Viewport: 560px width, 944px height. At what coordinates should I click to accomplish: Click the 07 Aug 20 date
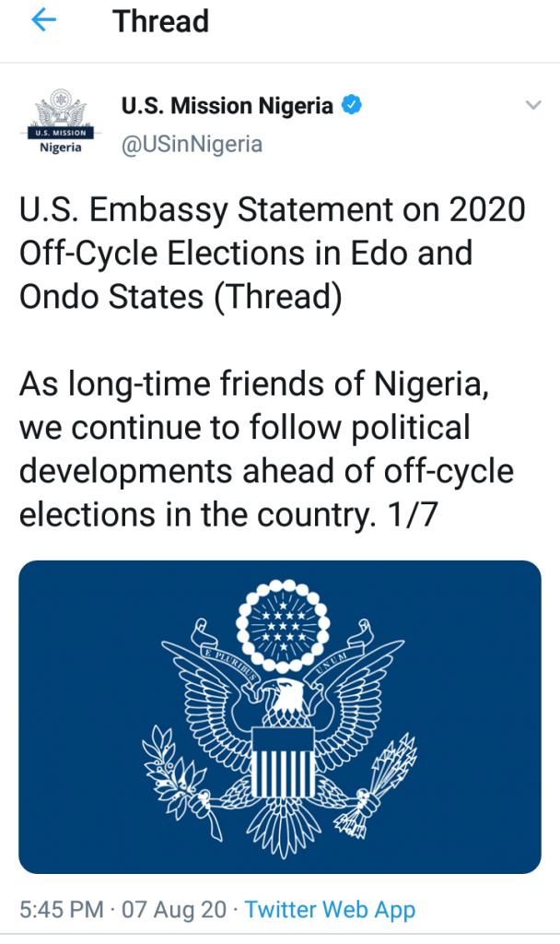(x=174, y=910)
